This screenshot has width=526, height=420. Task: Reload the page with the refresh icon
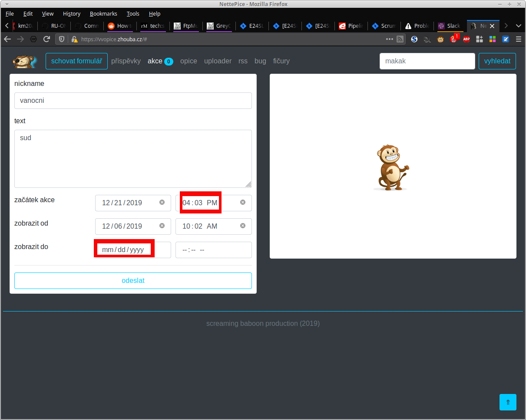[x=46, y=39]
